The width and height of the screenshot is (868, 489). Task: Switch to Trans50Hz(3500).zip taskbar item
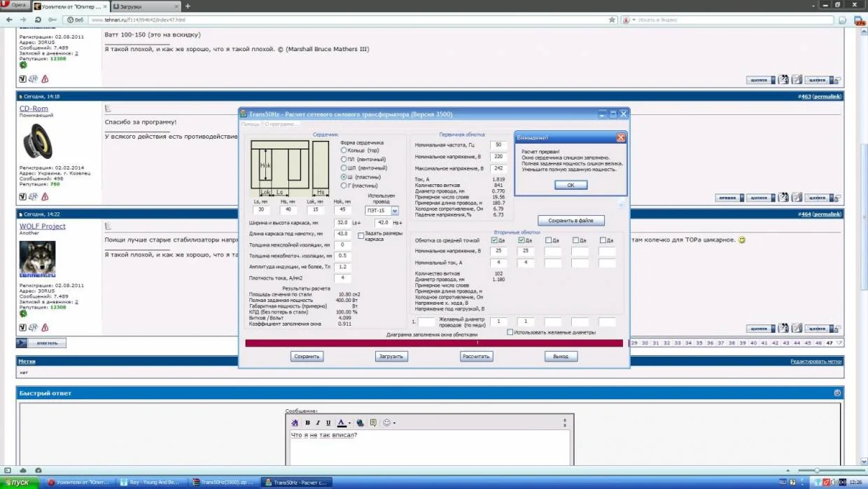[x=224, y=483]
